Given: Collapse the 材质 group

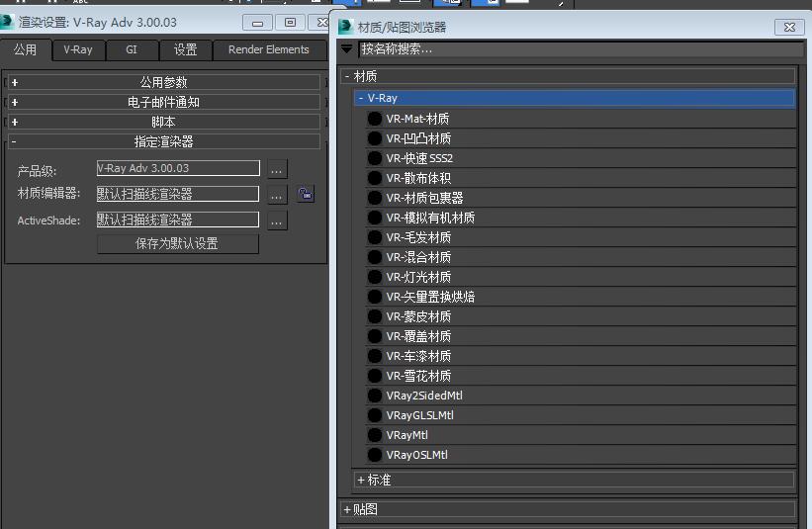Looking at the screenshot, I should pos(569,76).
